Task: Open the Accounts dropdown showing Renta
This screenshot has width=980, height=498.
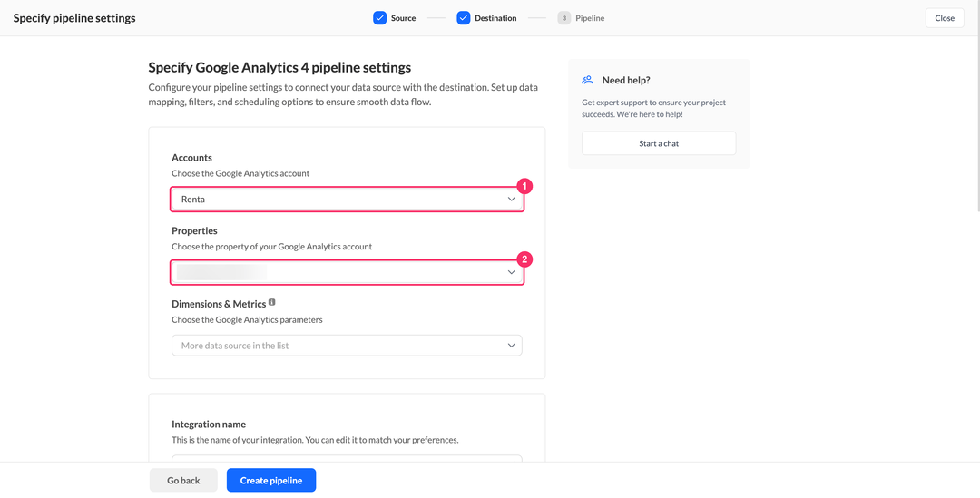Action: (x=347, y=200)
